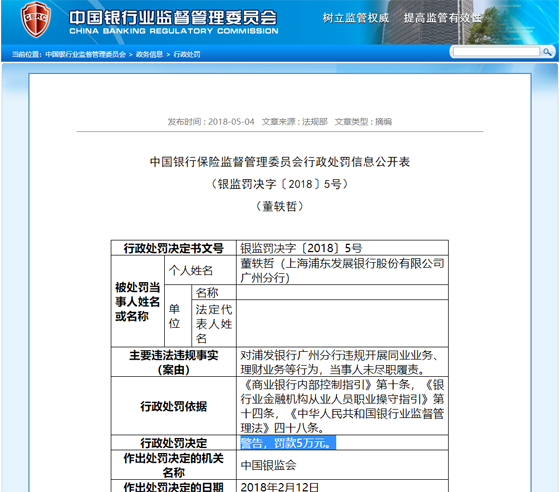Screen dimensions: 560x492
Task: Click the publish date 2018-05-04 text
Action: [211, 122]
